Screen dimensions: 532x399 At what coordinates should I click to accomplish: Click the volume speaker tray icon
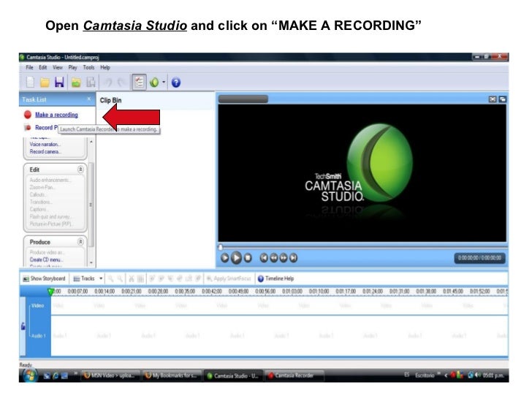pos(477,375)
